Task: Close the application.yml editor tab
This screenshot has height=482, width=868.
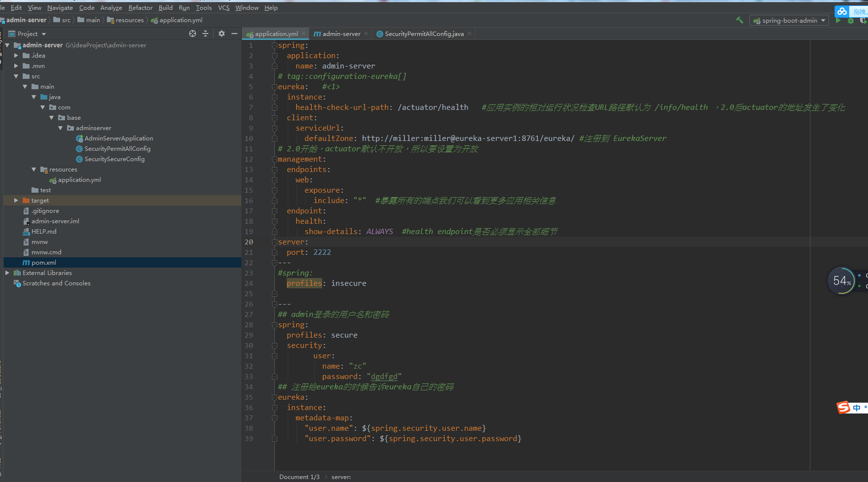Action: click(x=304, y=34)
